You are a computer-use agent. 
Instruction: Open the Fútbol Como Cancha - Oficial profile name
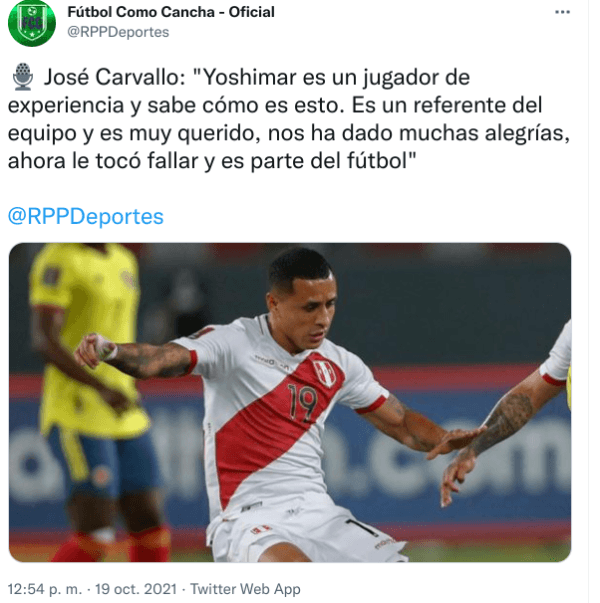click(x=171, y=12)
